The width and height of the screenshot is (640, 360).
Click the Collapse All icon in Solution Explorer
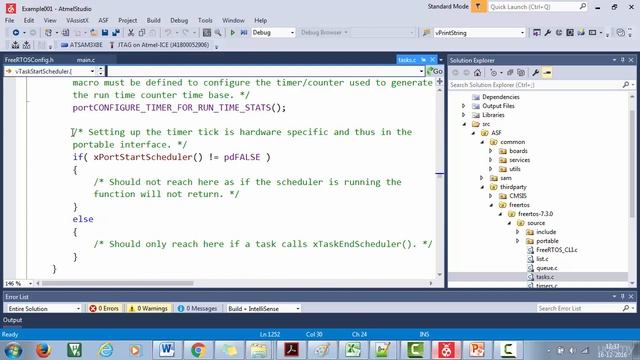(x=510, y=73)
